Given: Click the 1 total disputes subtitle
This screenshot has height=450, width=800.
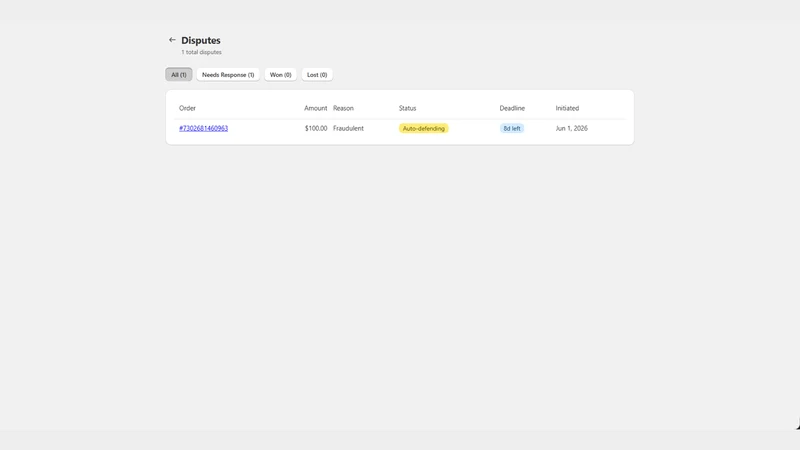Looking at the screenshot, I should (202, 52).
